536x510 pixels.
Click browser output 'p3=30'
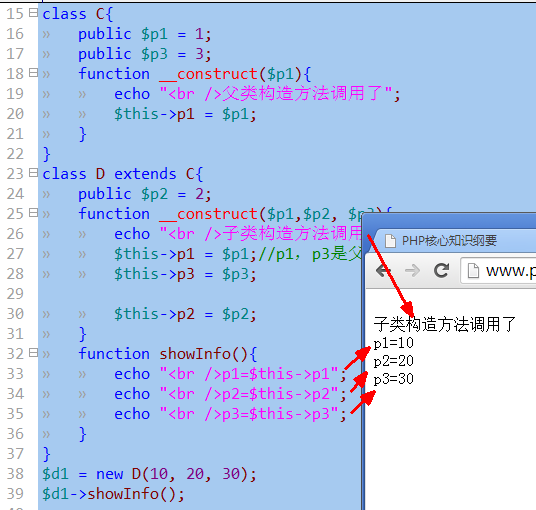(393, 379)
